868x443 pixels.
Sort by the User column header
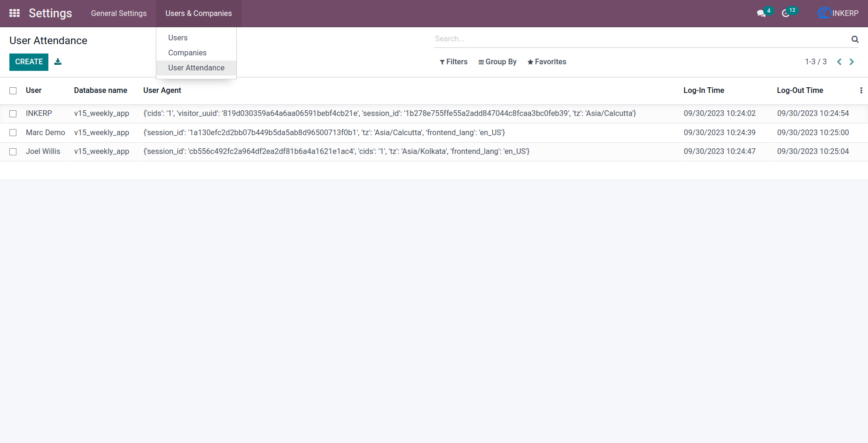34,91
